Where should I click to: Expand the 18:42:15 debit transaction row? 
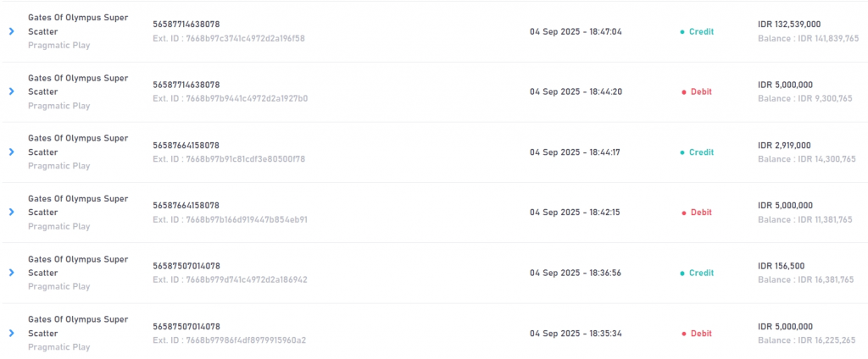pyautogui.click(x=11, y=212)
